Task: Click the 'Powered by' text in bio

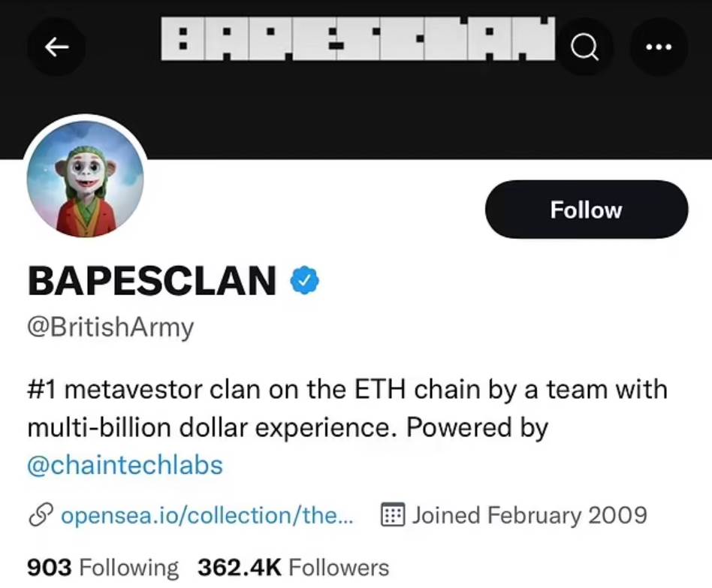Action: click(x=478, y=428)
